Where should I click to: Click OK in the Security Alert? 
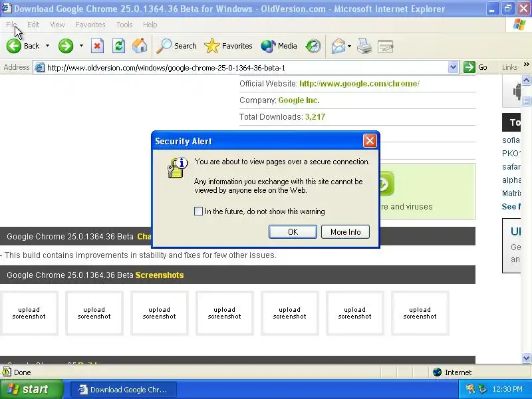tap(293, 231)
